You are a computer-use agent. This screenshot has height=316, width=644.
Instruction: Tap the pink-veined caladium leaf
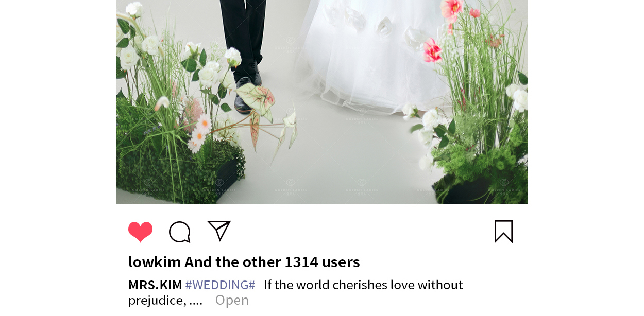[x=256, y=99]
